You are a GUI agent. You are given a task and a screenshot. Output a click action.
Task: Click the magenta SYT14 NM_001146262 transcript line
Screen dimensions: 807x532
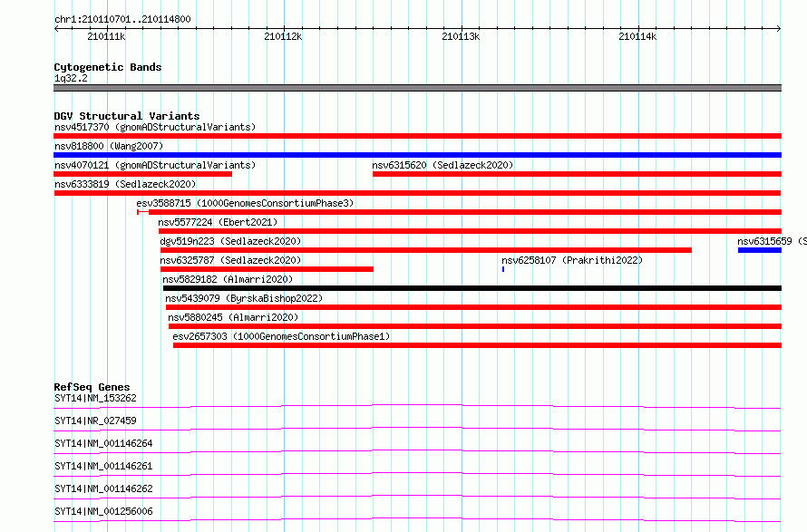417,497
